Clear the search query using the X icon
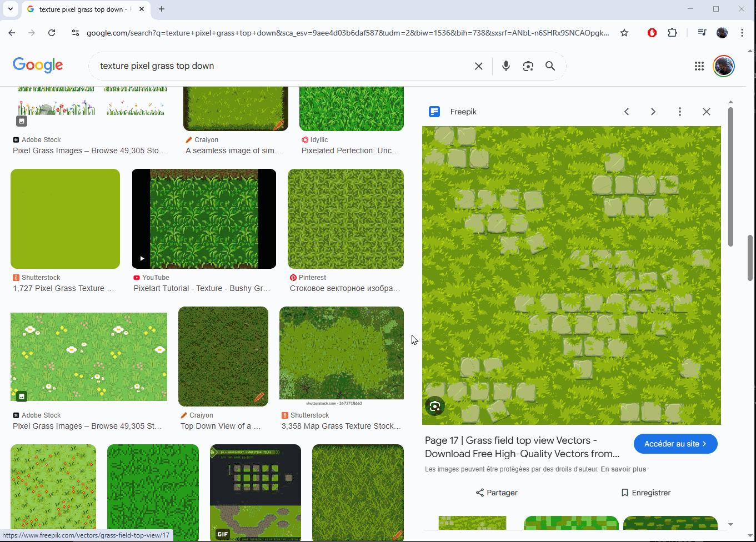756x542 pixels. pos(478,66)
